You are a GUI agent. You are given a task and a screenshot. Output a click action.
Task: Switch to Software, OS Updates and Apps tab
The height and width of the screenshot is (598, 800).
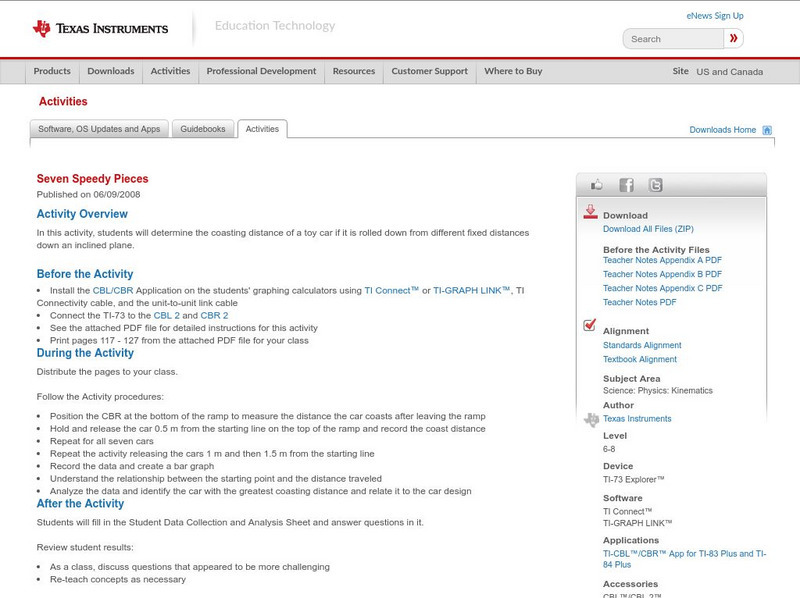(x=99, y=129)
